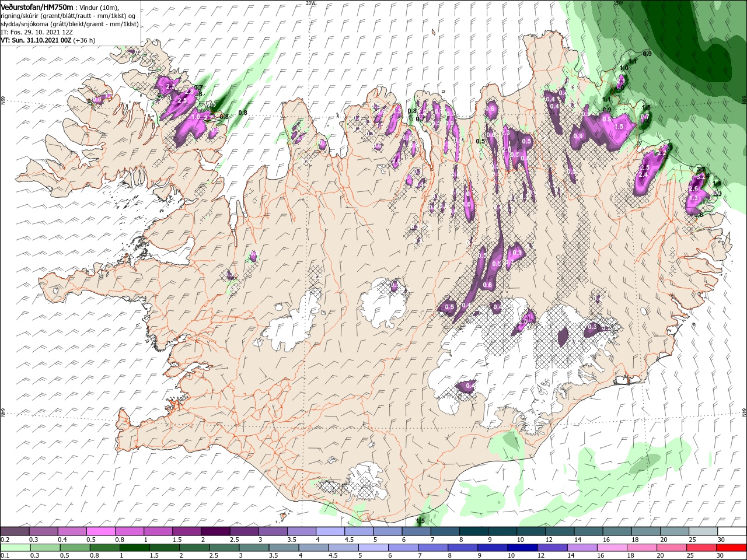Click snow legend swatch between 3 and 3.5
This screenshot has width=747, height=560.
tap(273, 531)
